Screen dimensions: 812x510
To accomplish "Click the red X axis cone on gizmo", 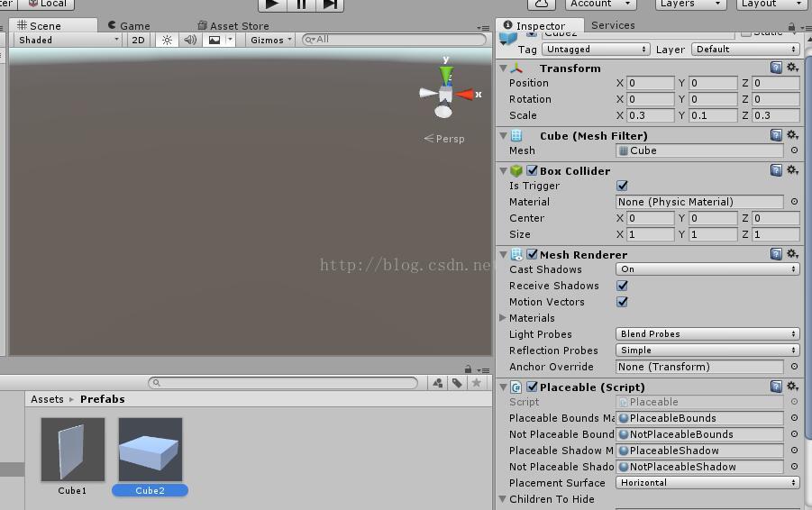I will pos(464,95).
